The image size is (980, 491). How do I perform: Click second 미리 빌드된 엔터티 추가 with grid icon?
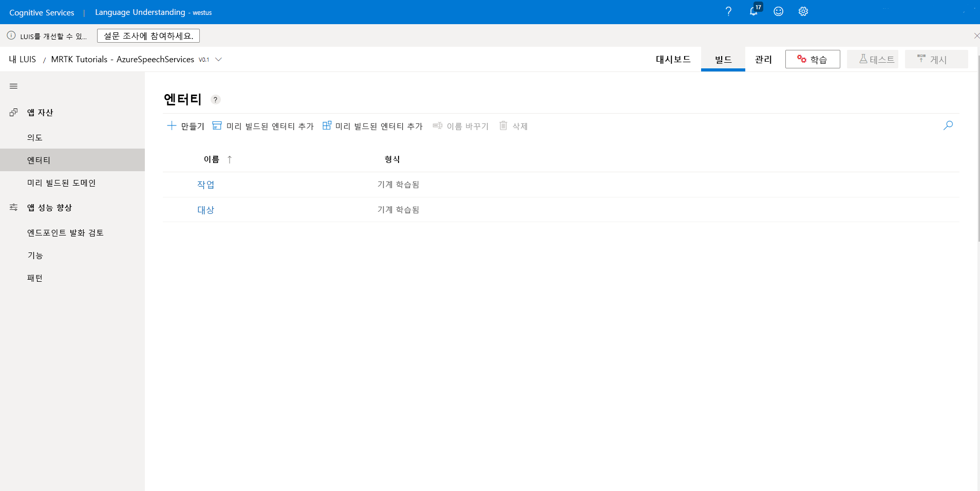pos(372,126)
